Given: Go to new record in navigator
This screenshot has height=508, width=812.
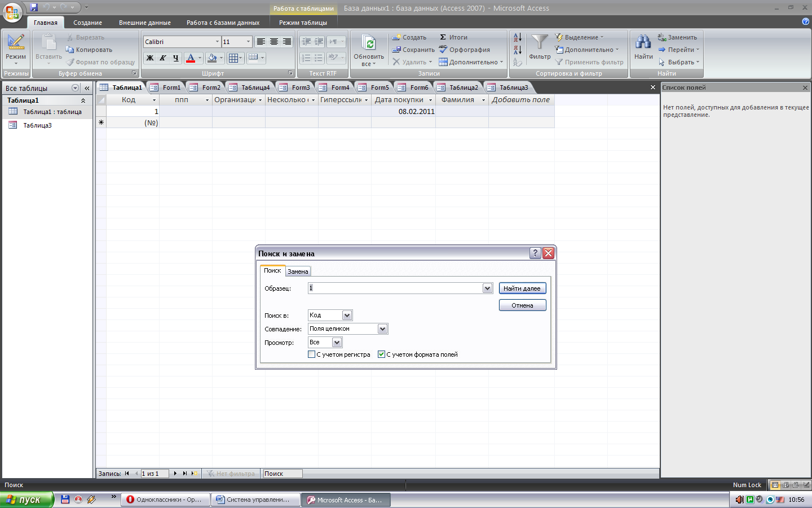Looking at the screenshot, I should tap(194, 474).
